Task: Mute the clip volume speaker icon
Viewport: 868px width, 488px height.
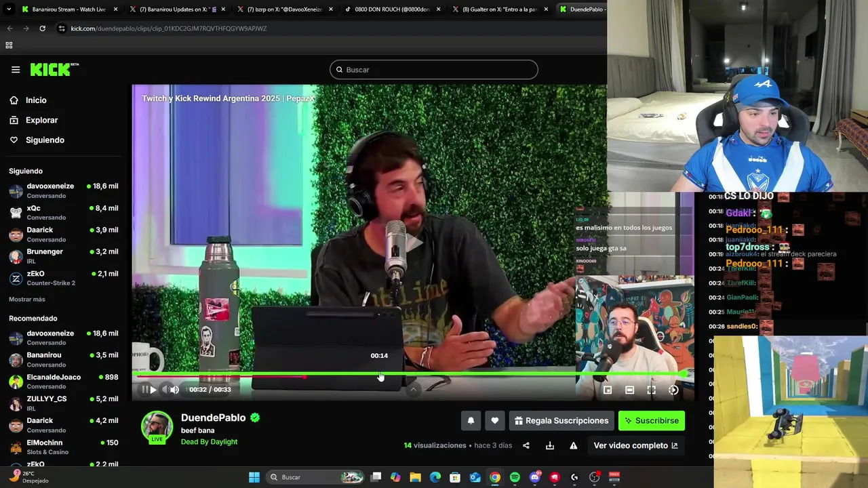Action: pos(174,390)
